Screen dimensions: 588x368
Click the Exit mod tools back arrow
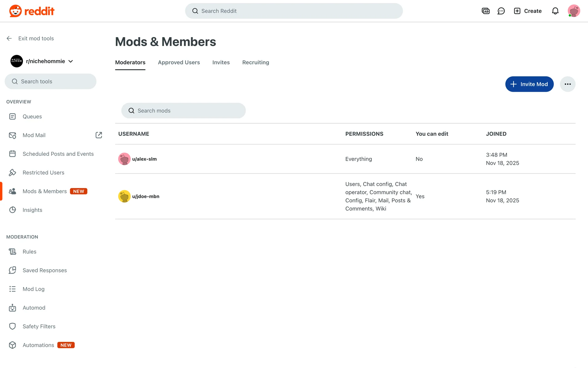pos(9,38)
